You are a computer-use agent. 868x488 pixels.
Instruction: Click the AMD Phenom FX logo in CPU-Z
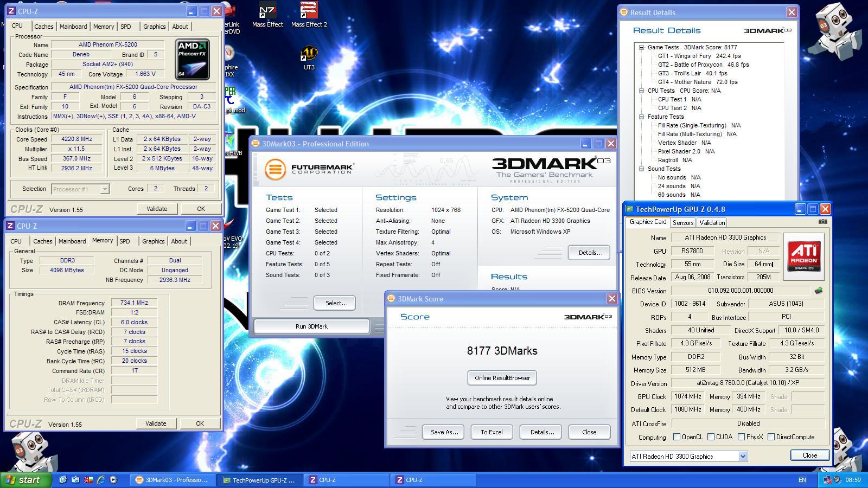point(193,60)
